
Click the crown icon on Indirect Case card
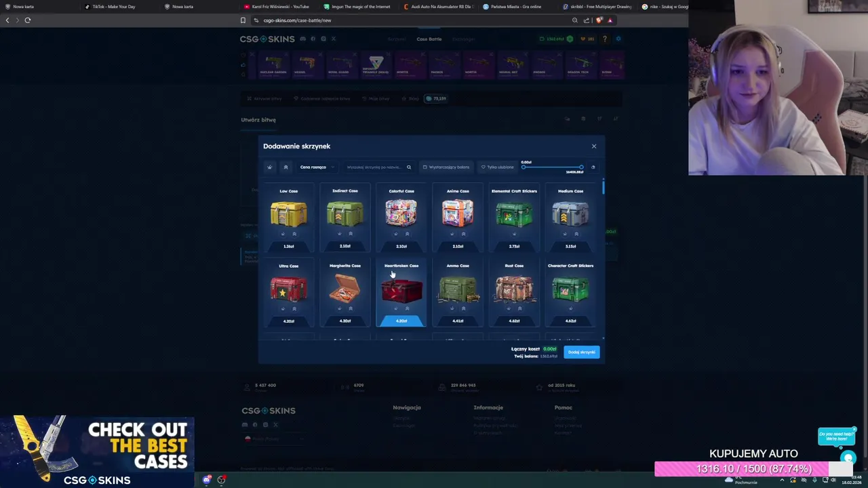point(339,234)
